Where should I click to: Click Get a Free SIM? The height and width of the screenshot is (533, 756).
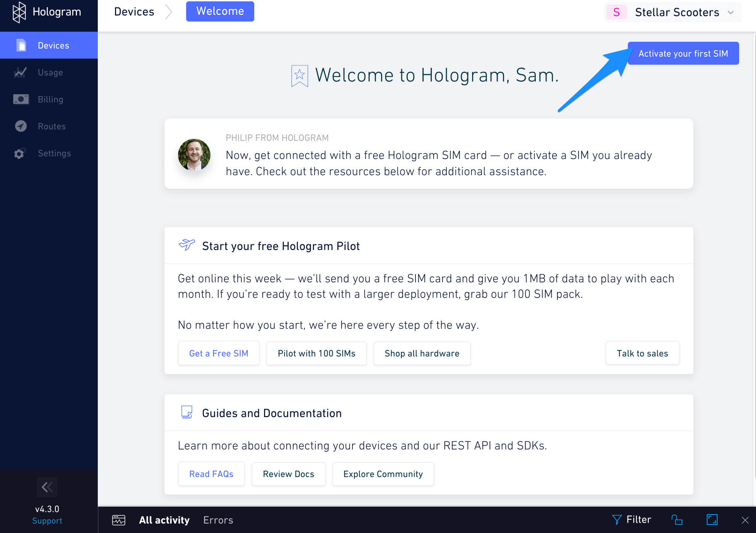219,353
